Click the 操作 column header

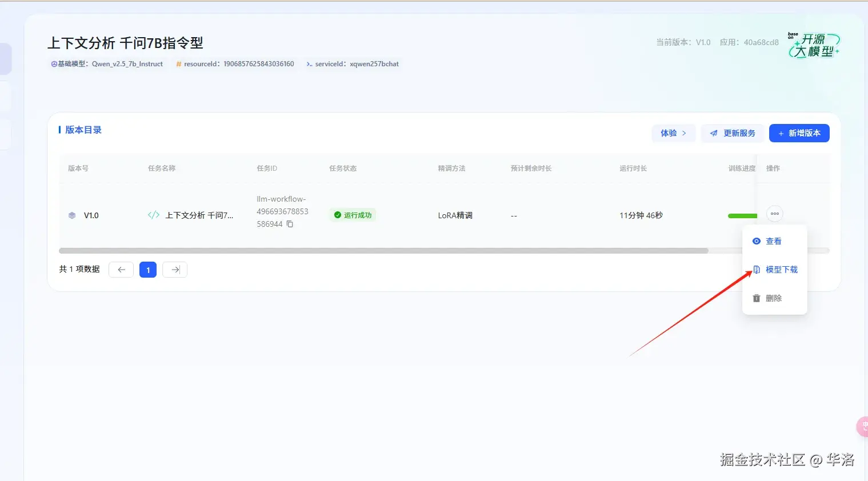773,169
